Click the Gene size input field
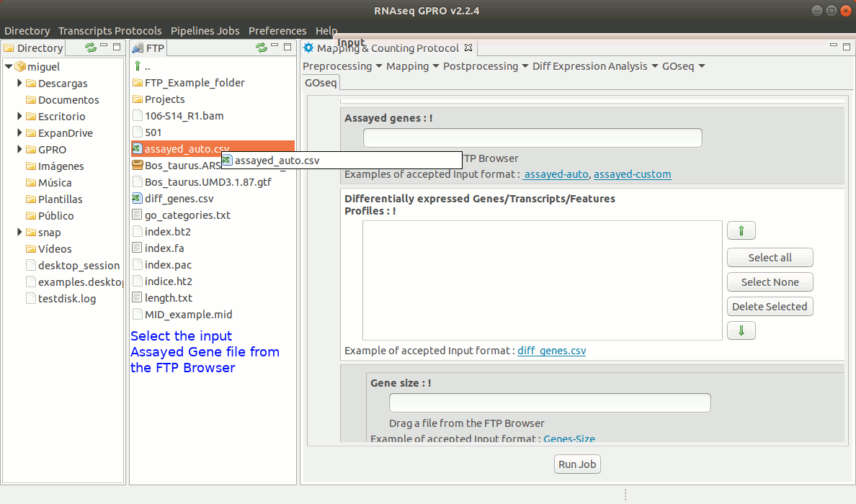This screenshot has width=856, height=504. coord(549,403)
